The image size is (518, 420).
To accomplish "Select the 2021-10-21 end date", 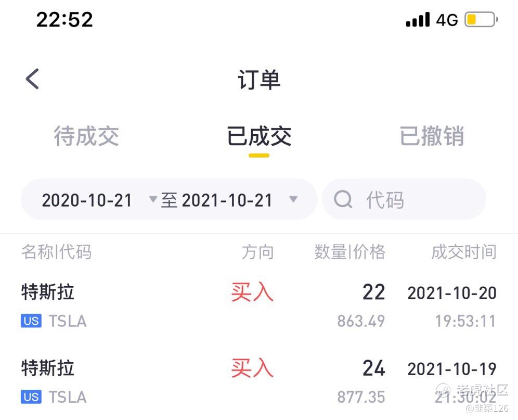I will click(x=227, y=200).
